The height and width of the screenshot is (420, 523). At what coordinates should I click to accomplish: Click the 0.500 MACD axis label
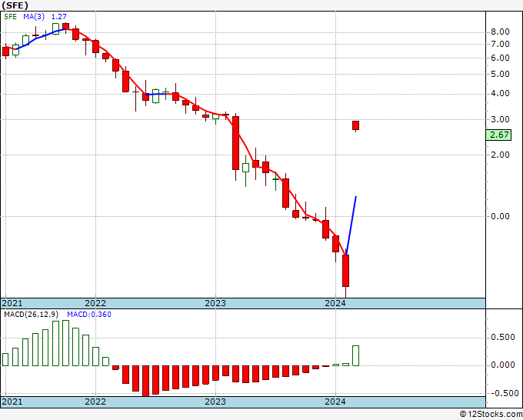pyautogui.click(x=503, y=337)
